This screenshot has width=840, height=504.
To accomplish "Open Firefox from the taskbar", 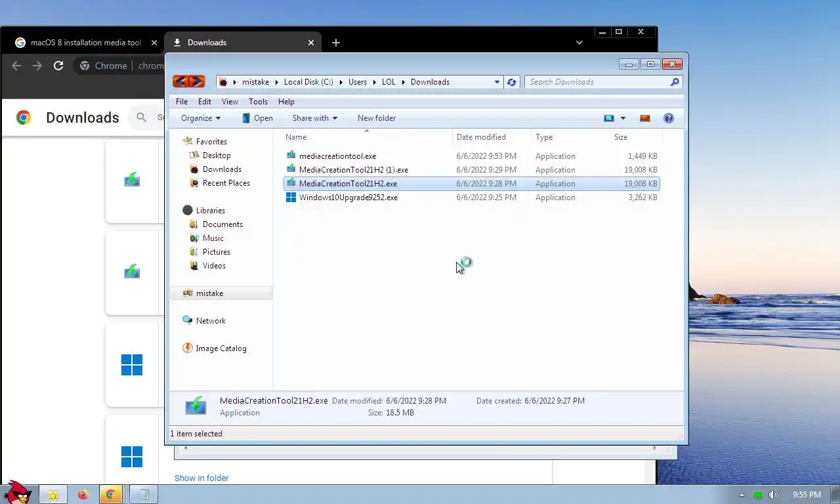I will pos(83,495).
